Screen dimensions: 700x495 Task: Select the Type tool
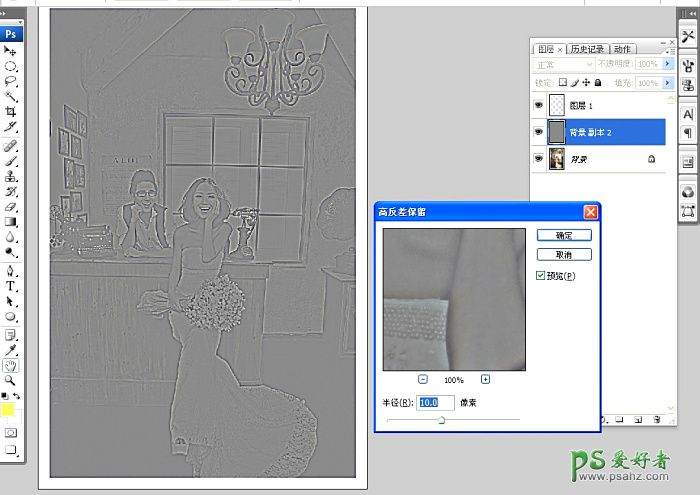[x=11, y=284]
